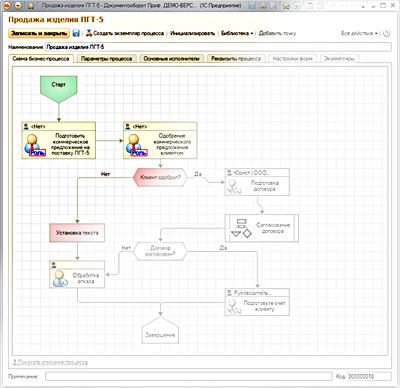Select the pink Установка текста node
Viewport: 400px width, 388px height.
click(x=77, y=233)
